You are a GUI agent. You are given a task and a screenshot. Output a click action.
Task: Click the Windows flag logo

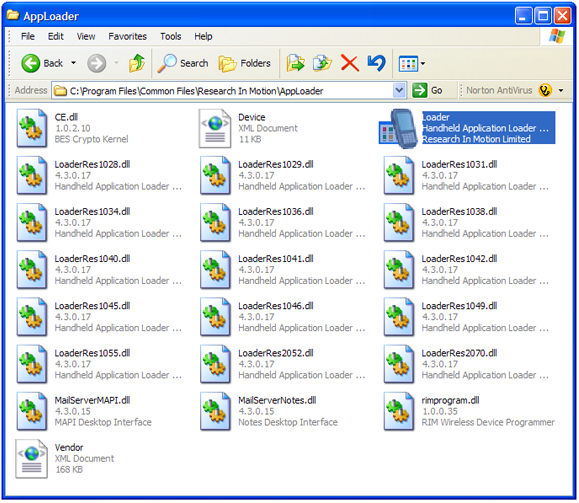point(557,36)
